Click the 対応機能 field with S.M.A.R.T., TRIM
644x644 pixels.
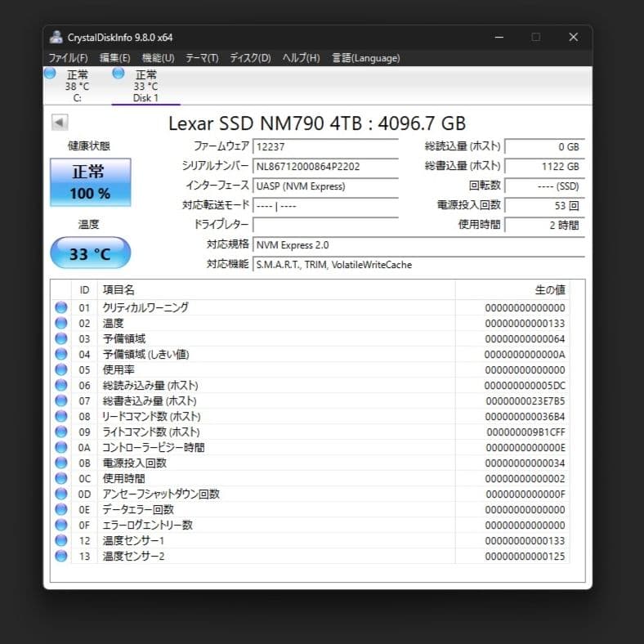pyautogui.click(x=419, y=265)
